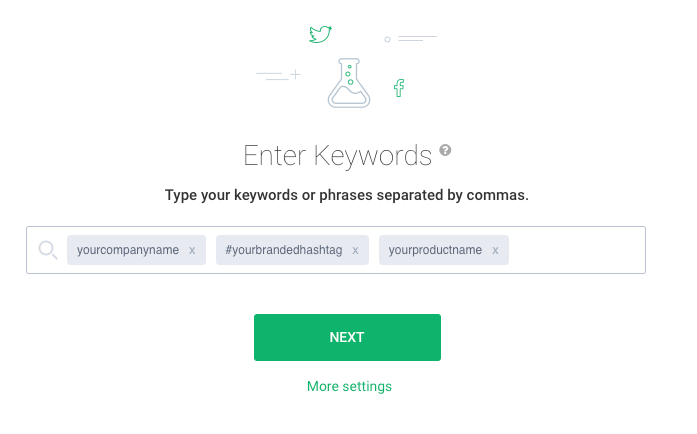This screenshot has width=697, height=434.
Task: Focus the empty keywords input area
Action: pyautogui.click(x=575, y=250)
